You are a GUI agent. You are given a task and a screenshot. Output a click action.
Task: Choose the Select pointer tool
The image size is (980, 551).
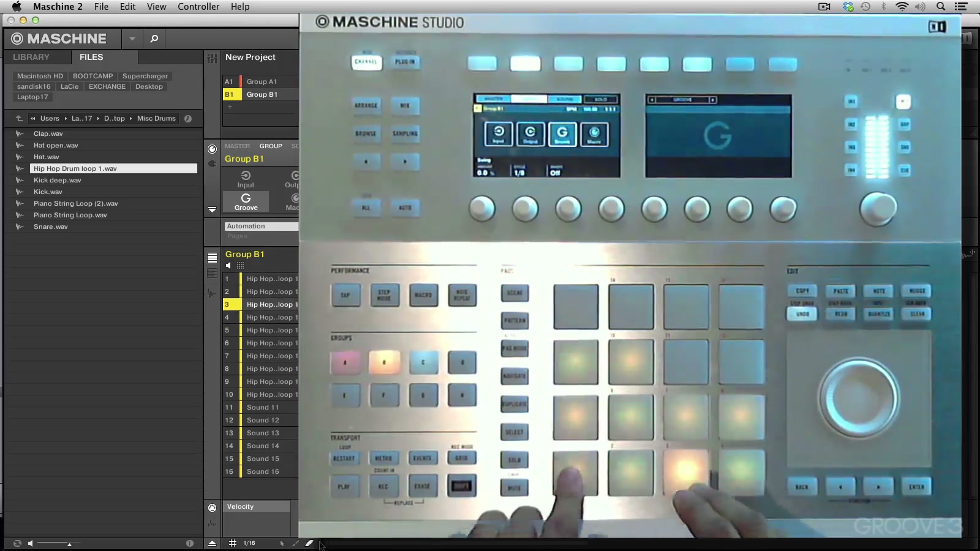(282, 543)
